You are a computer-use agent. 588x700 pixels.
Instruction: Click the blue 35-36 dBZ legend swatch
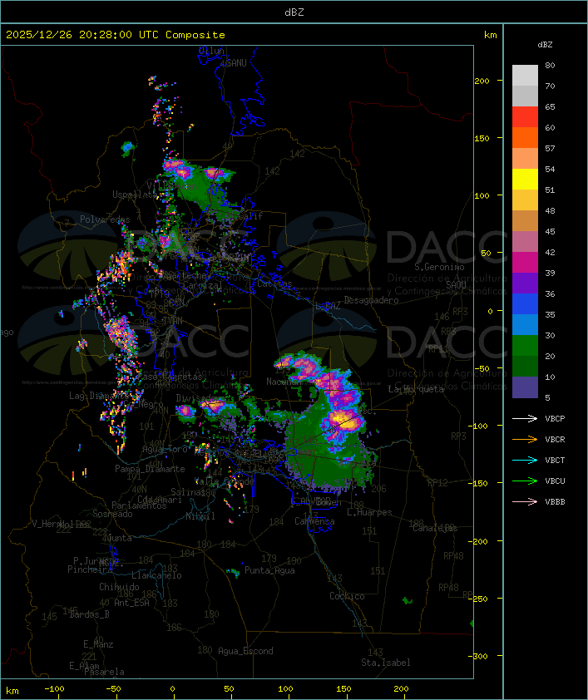(x=525, y=303)
